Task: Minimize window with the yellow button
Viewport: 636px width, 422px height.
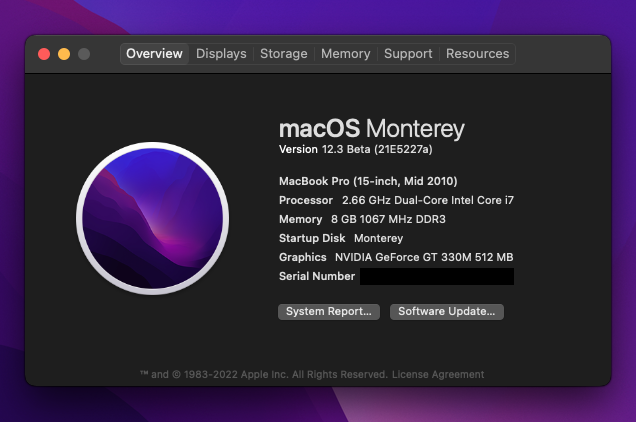Action: coord(64,54)
